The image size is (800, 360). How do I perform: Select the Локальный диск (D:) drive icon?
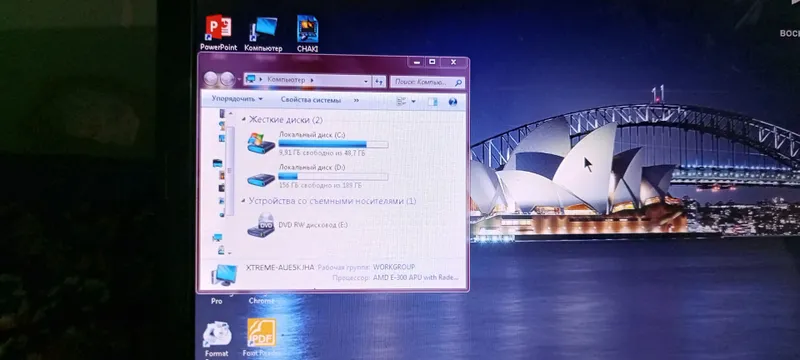point(261,179)
